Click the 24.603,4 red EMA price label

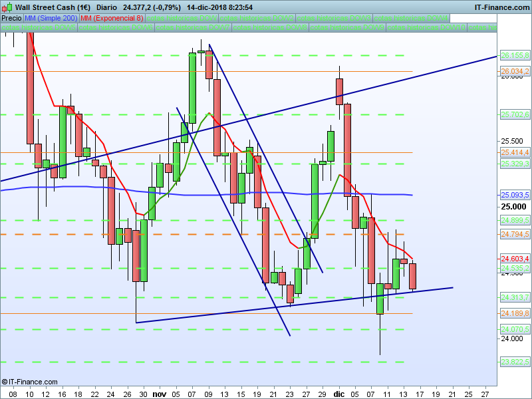coord(515,259)
